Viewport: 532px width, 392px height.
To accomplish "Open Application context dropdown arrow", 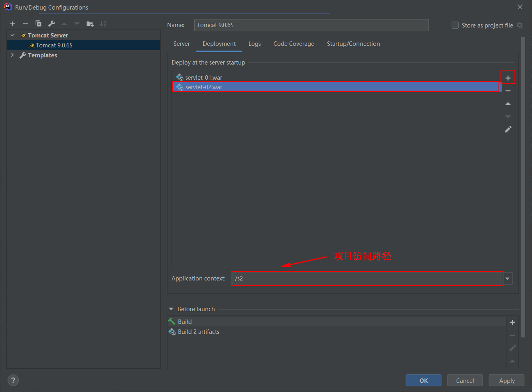I will click(x=508, y=278).
